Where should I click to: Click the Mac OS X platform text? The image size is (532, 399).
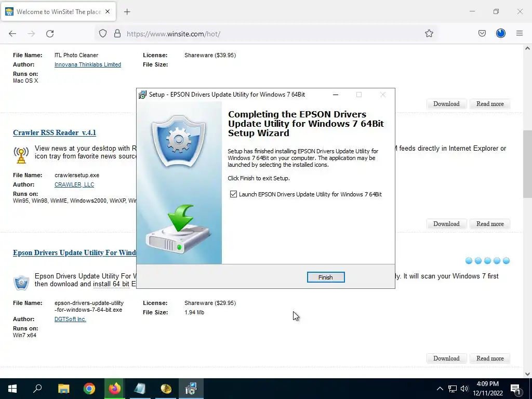pyautogui.click(x=25, y=81)
